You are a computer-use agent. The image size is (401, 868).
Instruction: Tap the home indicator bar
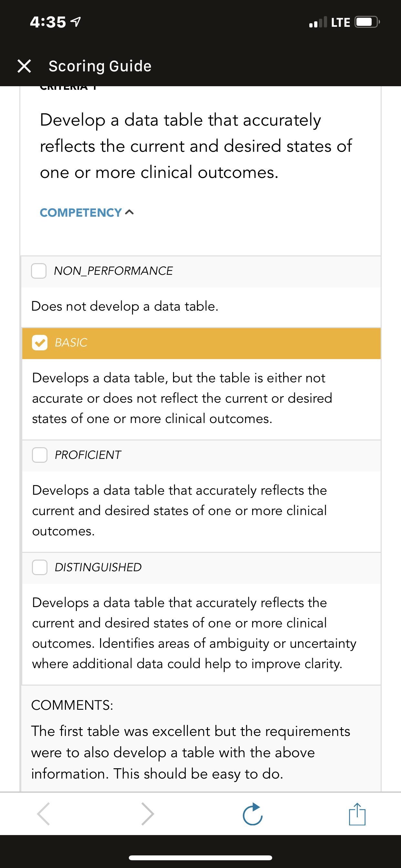click(x=200, y=858)
